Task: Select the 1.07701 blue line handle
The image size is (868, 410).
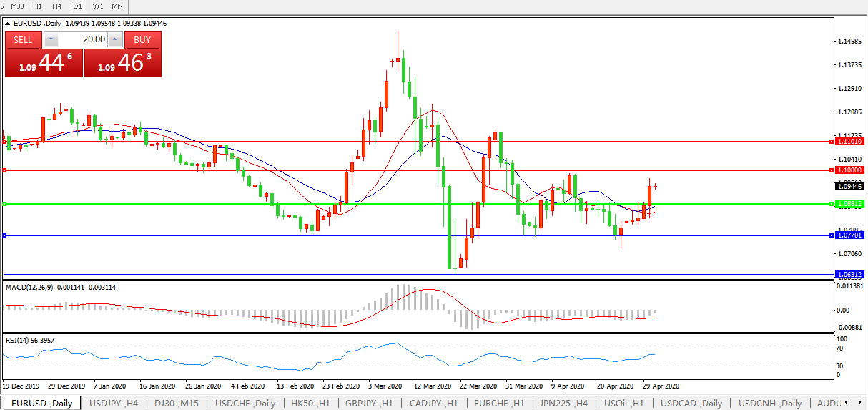Action: pos(4,235)
